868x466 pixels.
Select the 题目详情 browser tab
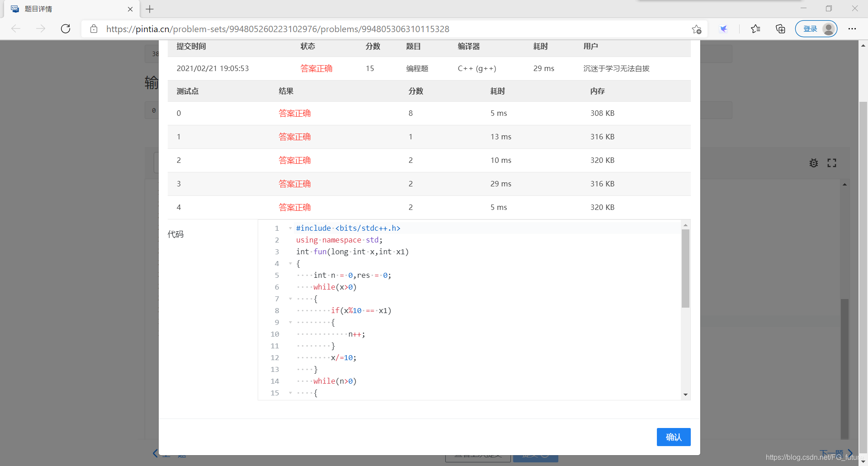click(72, 9)
